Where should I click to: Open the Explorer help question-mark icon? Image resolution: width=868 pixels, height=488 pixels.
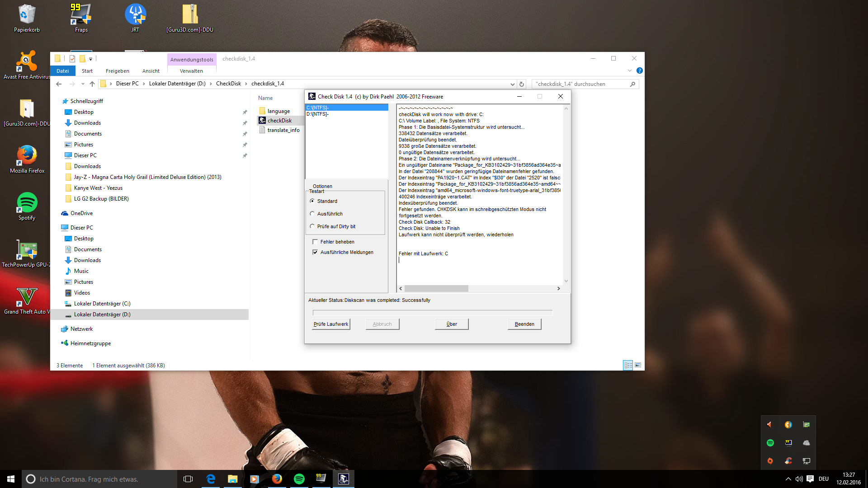639,71
